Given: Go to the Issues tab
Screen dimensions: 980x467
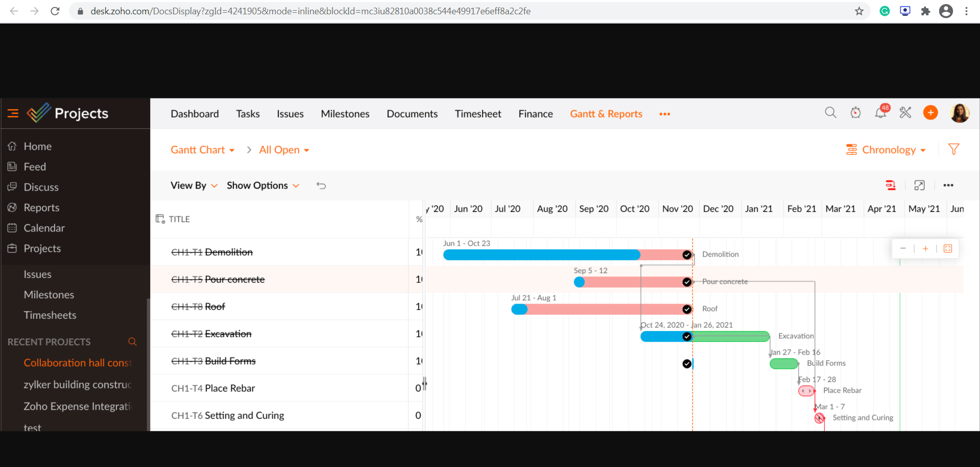Looking at the screenshot, I should (290, 114).
